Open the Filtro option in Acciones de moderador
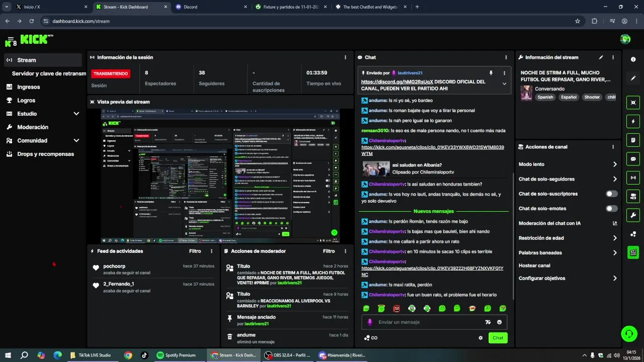Screen dimensions: 644x362 click(329, 251)
